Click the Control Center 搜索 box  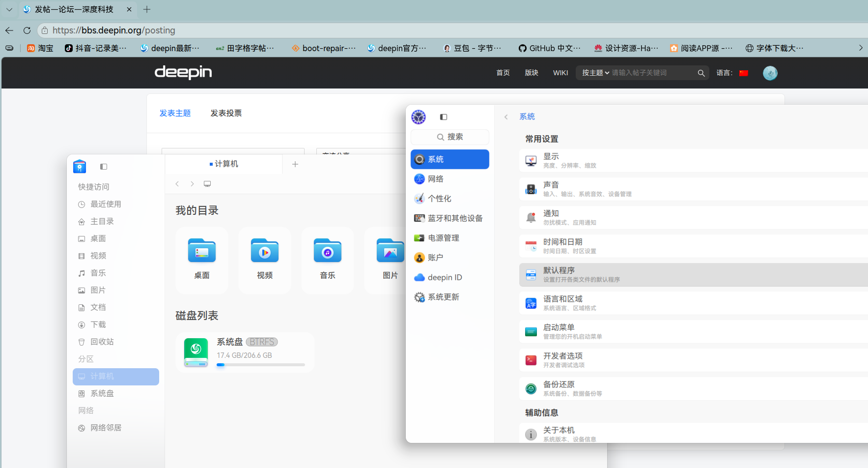pos(450,137)
